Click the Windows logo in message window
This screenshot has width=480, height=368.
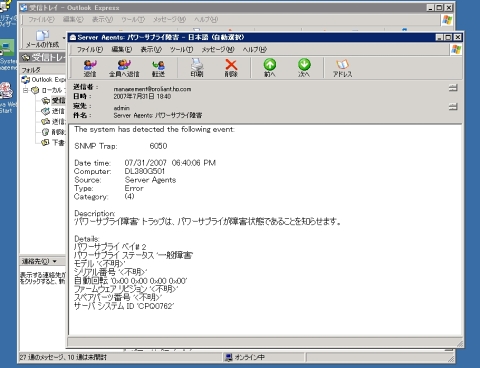(x=456, y=50)
